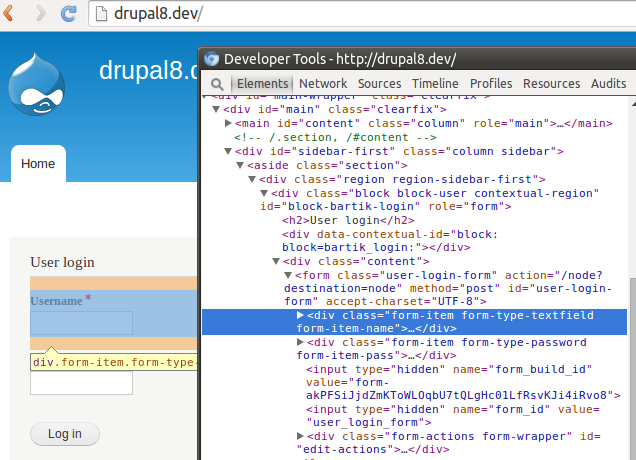Click the Home tab on Drupal site
This screenshot has height=460, width=636.
pos(38,163)
